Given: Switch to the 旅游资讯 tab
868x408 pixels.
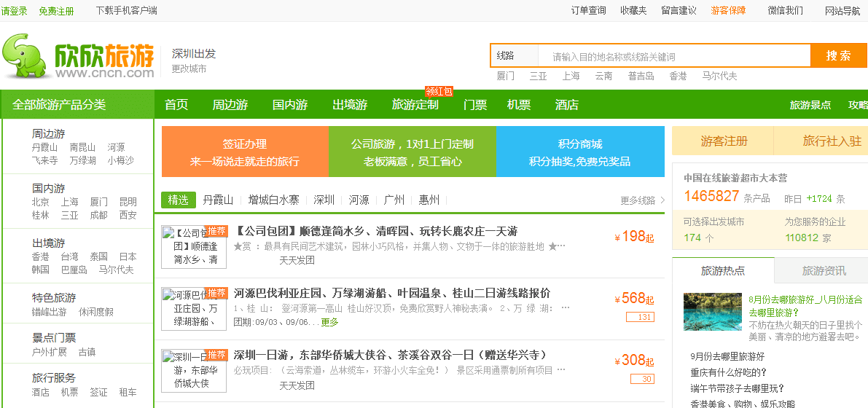Looking at the screenshot, I should click(824, 271).
